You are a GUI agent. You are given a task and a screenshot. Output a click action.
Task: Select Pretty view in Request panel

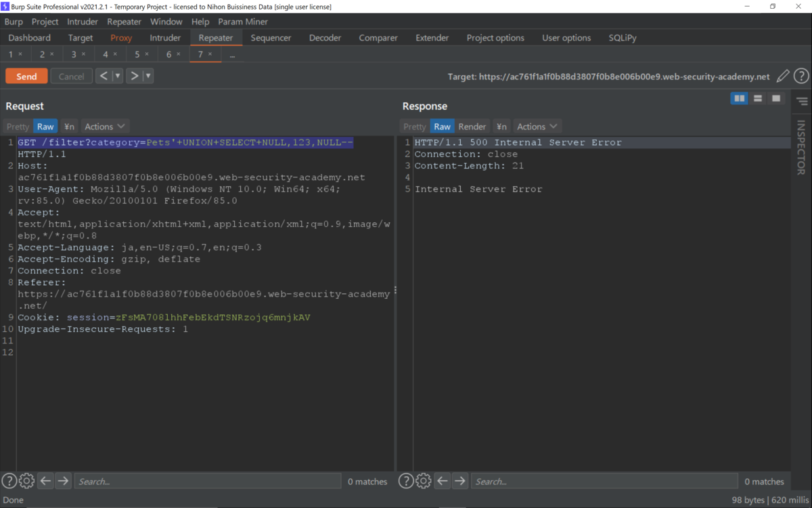pyautogui.click(x=18, y=127)
